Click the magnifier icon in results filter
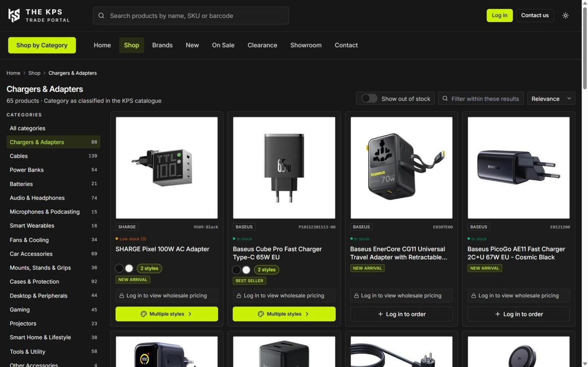The image size is (588, 367). (x=445, y=98)
